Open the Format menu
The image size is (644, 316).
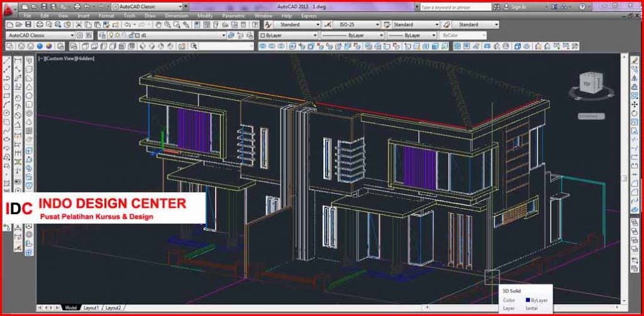[106, 16]
